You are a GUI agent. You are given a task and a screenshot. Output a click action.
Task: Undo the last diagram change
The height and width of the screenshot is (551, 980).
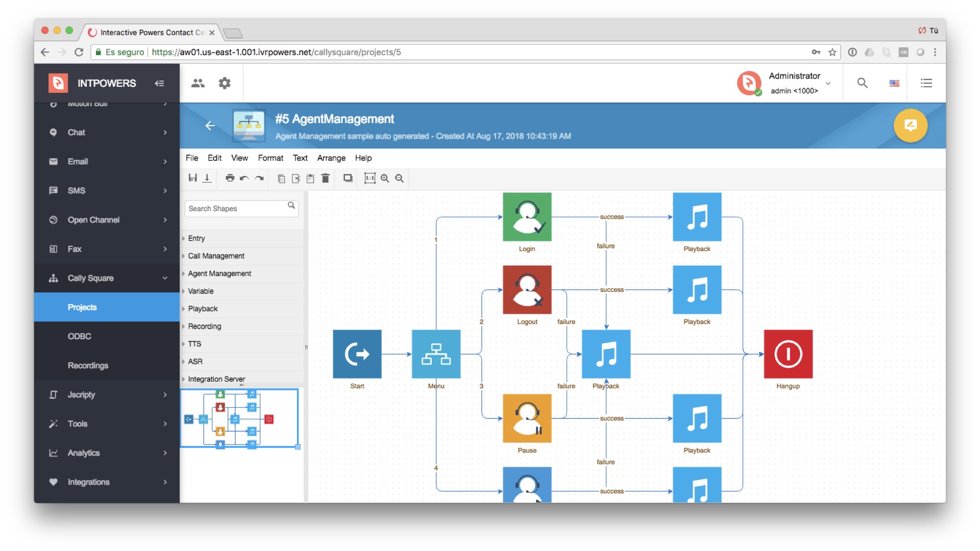pyautogui.click(x=244, y=178)
